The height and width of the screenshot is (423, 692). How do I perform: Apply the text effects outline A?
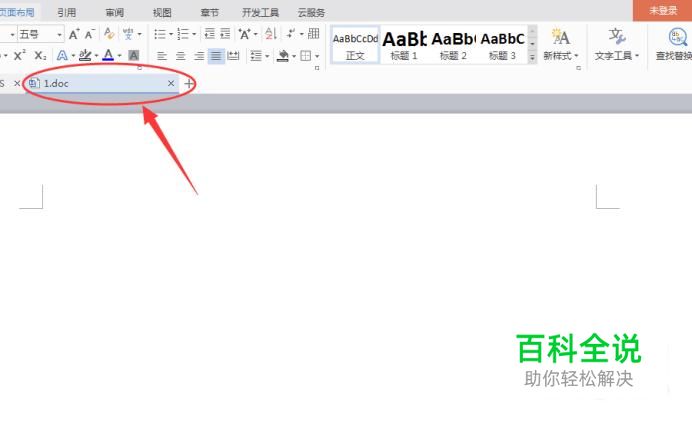point(62,56)
